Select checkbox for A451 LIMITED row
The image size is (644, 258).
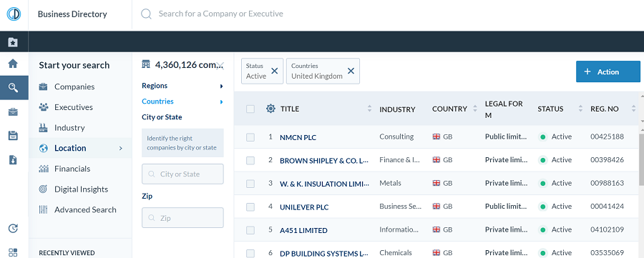coord(250,231)
